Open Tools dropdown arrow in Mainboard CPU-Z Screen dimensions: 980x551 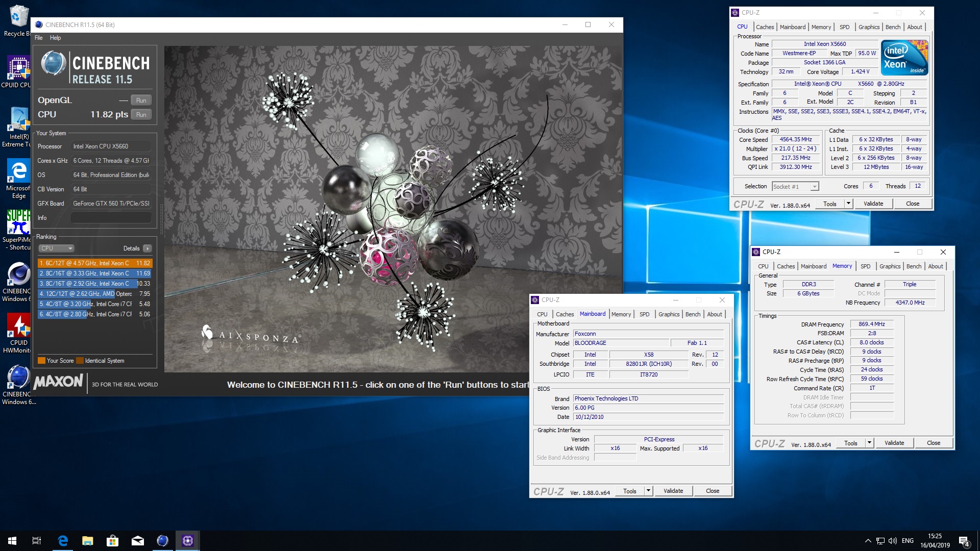click(649, 491)
